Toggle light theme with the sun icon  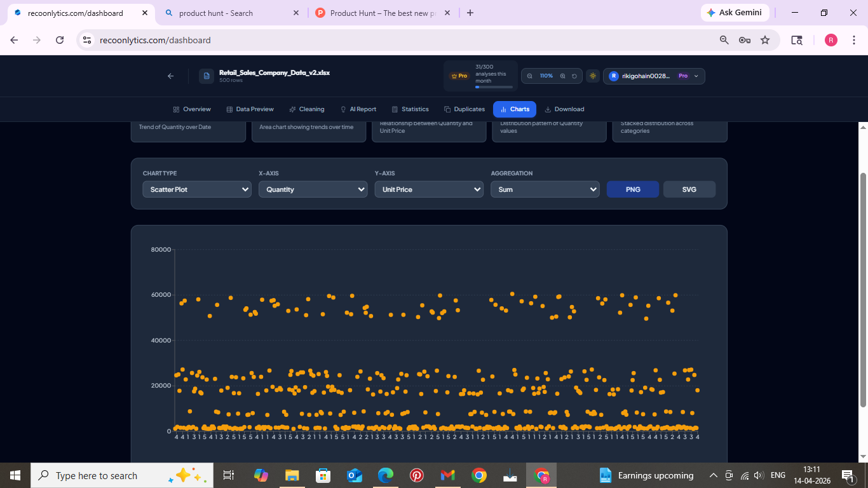pyautogui.click(x=593, y=76)
